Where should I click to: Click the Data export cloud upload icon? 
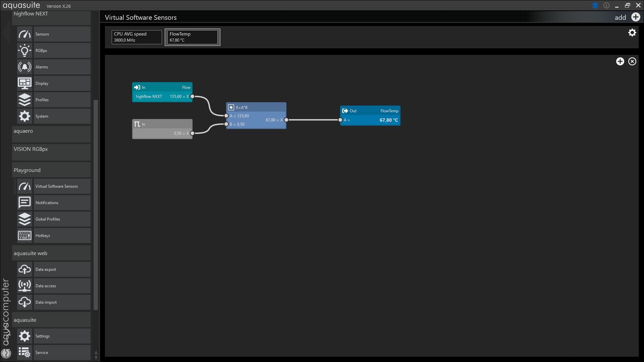coord(24,269)
